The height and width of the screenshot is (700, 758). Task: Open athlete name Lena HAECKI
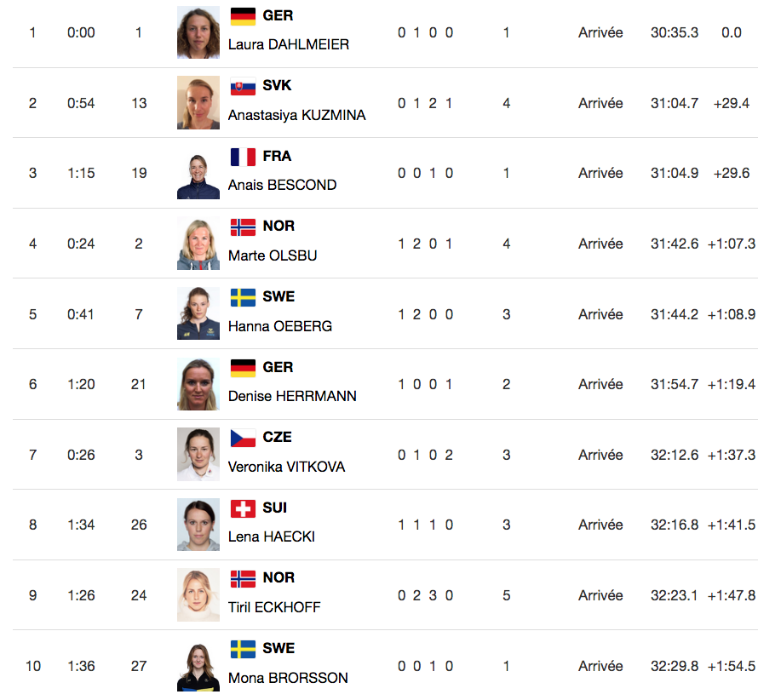[x=271, y=537]
